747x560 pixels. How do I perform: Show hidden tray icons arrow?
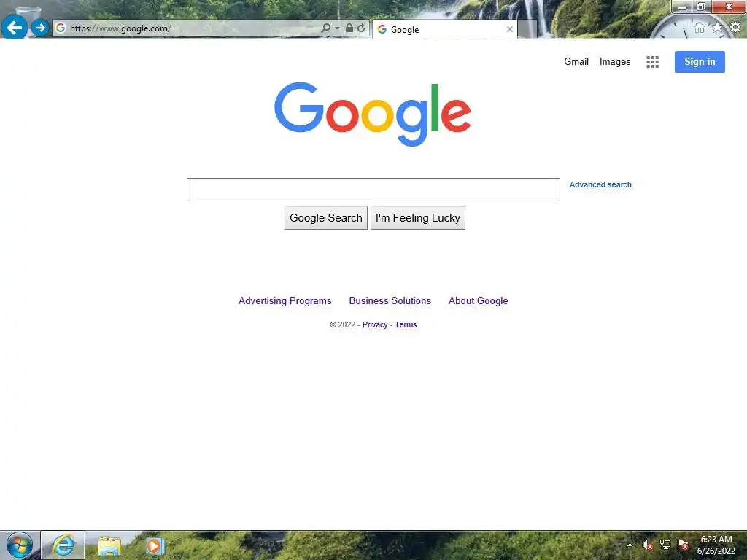click(x=630, y=545)
